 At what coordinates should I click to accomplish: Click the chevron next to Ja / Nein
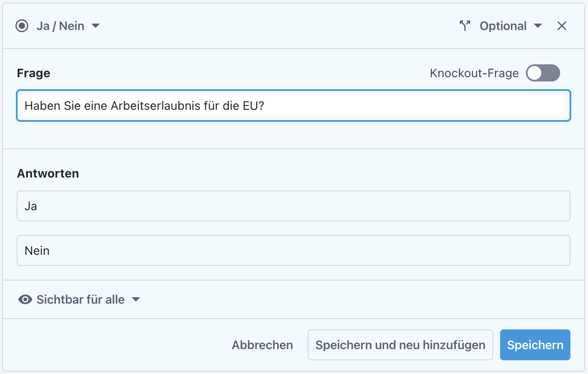point(96,26)
